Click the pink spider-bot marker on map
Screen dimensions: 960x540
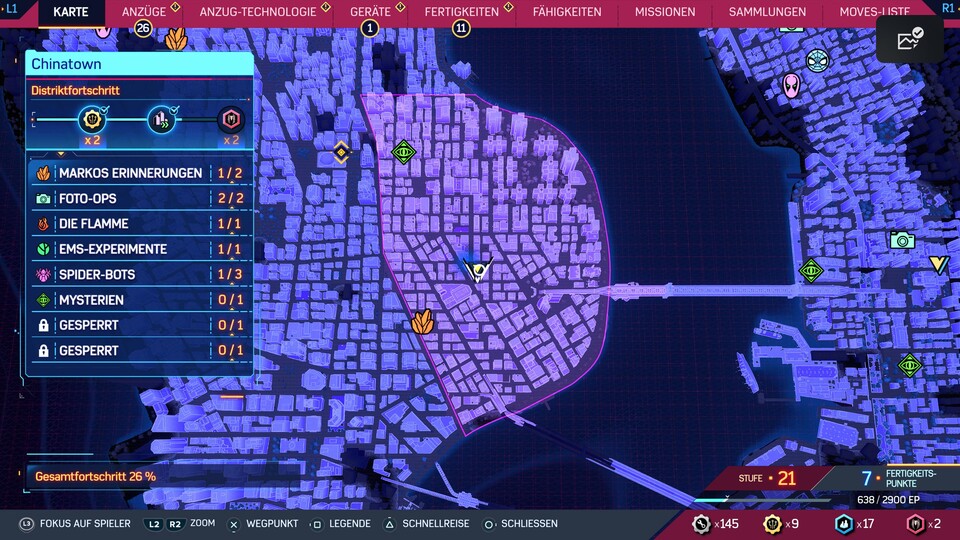792,86
